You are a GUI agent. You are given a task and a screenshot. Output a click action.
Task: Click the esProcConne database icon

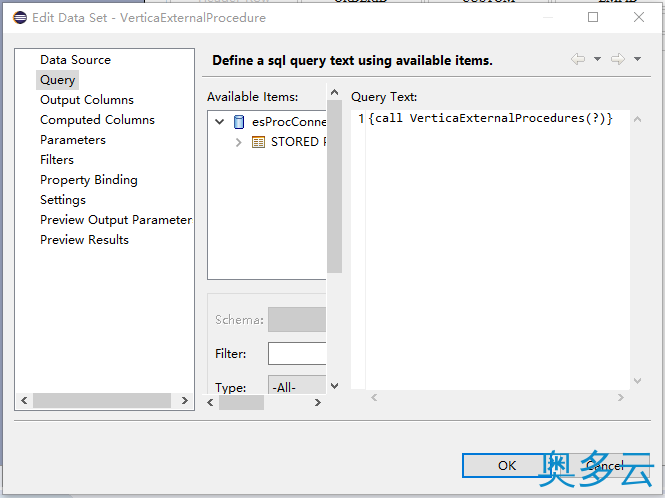[x=239, y=122]
